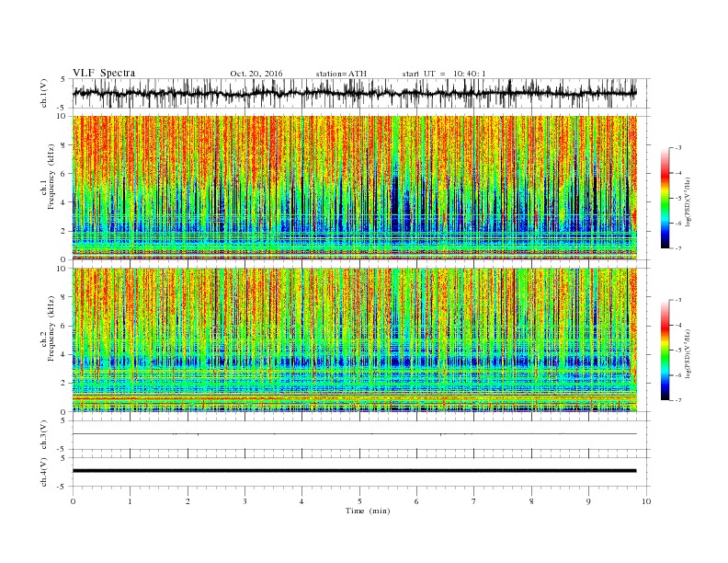Click the 'VLF Spectra' plot title
Image resolution: width=728 pixels, height=563 pixels.
point(104,73)
